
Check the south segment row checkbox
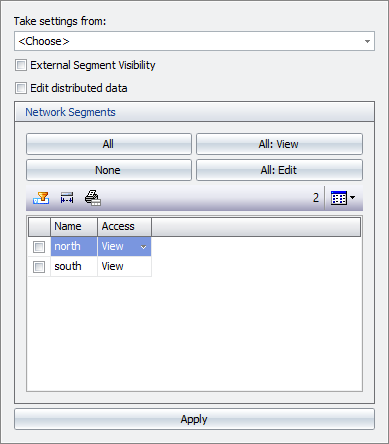(39, 267)
